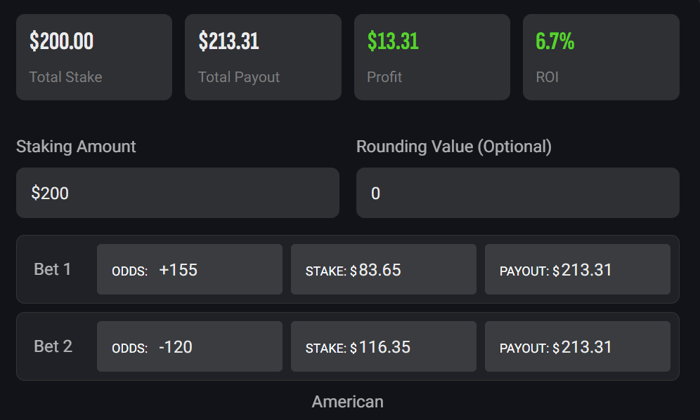
Task: Select the Bet 2 payout box
Action: [577, 347]
